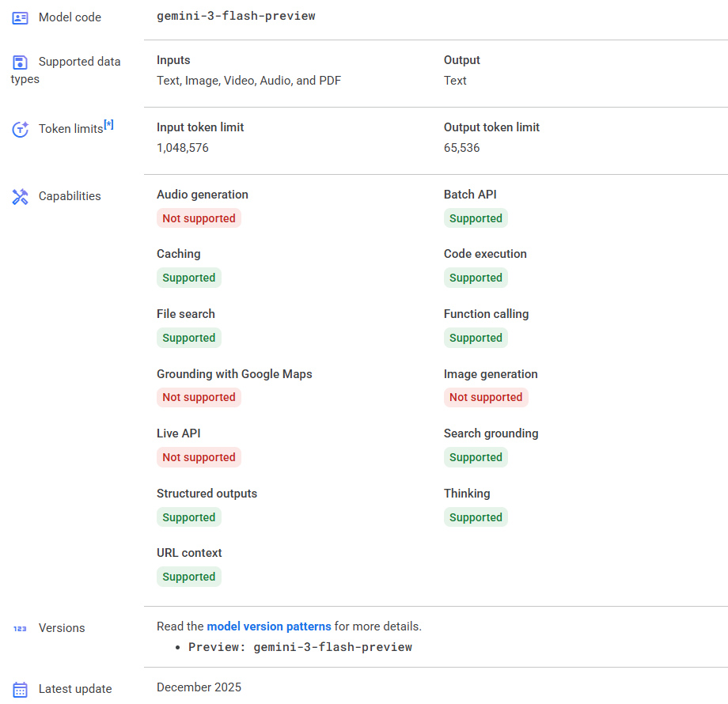Click the 'Not supported' badge under Live API

(199, 457)
